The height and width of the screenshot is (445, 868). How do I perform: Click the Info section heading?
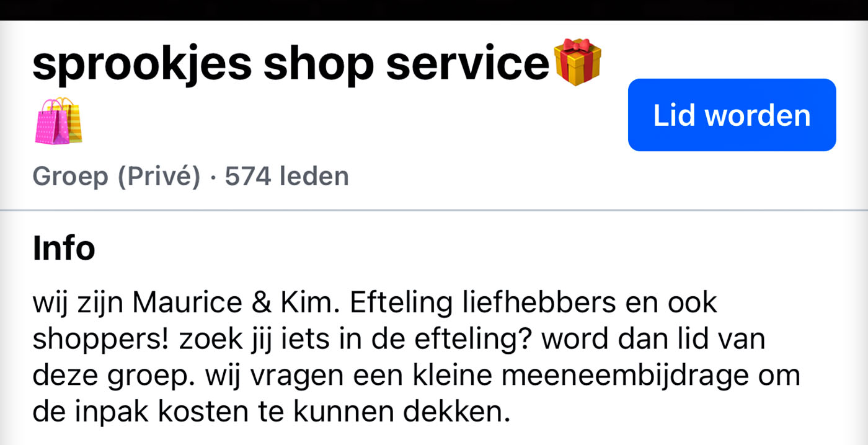point(64,248)
